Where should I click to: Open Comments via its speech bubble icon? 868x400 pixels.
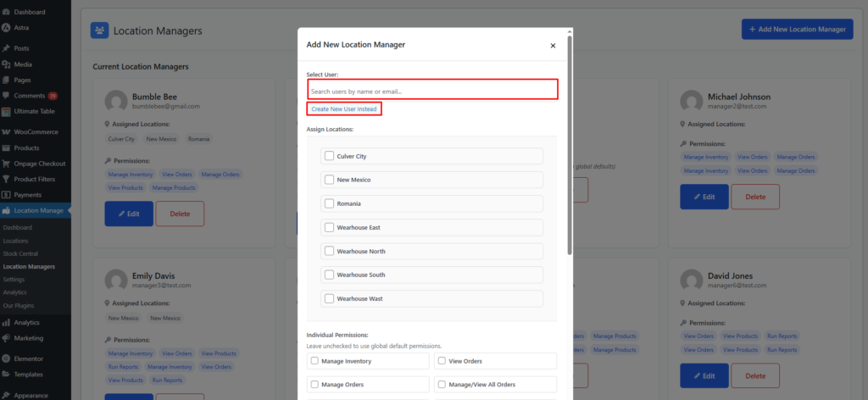coord(6,96)
